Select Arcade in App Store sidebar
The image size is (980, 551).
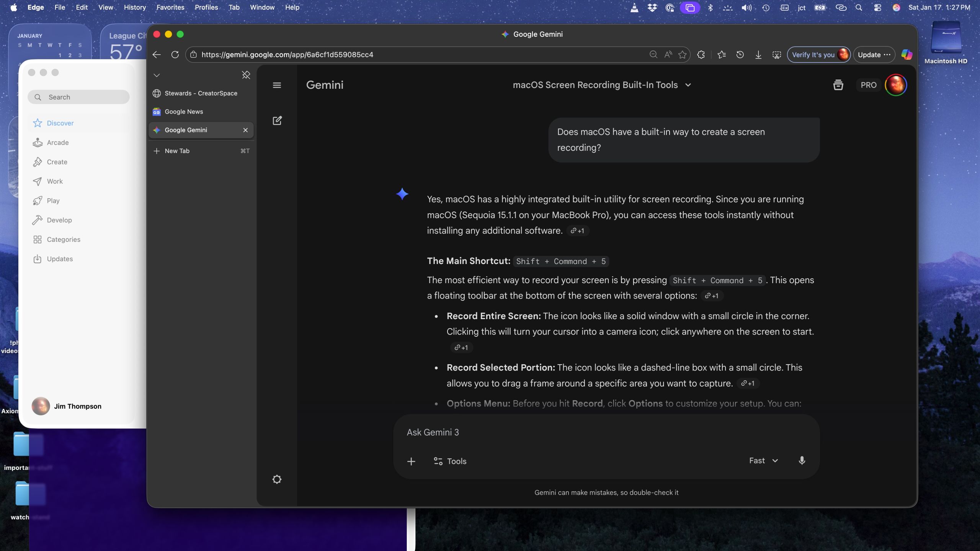pyautogui.click(x=58, y=143)
